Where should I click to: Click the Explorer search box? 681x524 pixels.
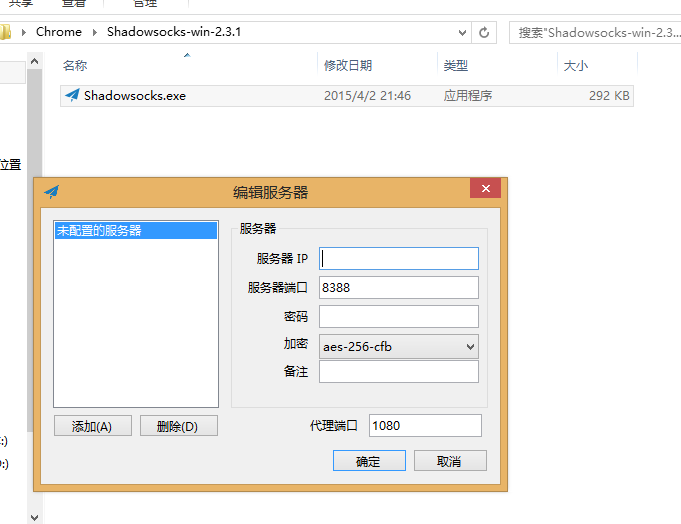click(597, 33)
